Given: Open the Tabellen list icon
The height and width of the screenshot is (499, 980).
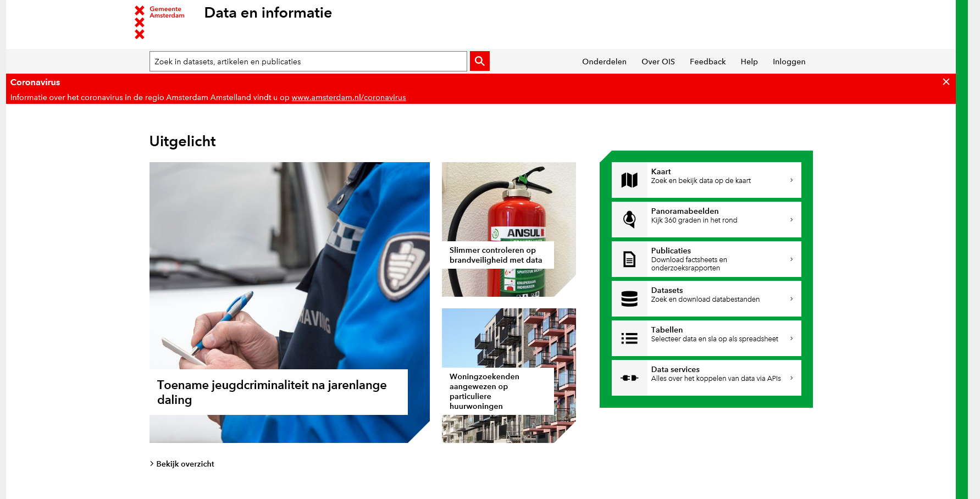Looking at the screenshot, I should click(x=629, y=339).
